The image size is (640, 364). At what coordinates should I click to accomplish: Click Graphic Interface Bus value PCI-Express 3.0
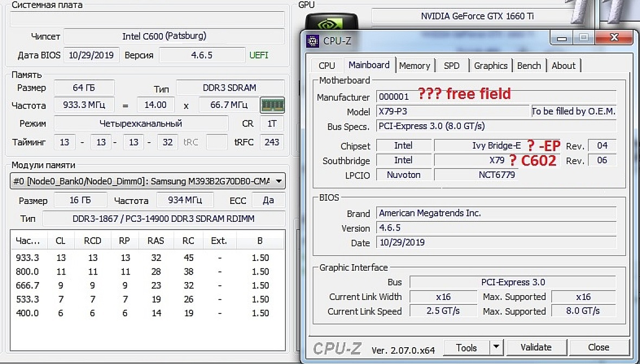click(512, 282)
